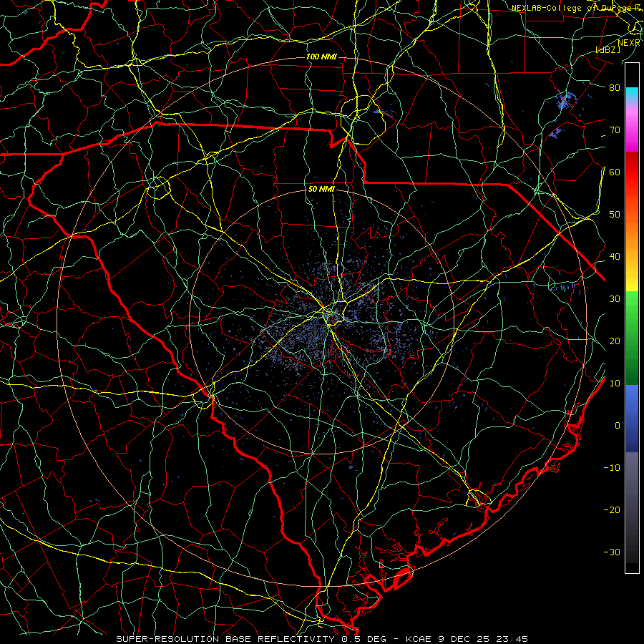Click the cyan band of the color bar

click(x=632, y=94)
